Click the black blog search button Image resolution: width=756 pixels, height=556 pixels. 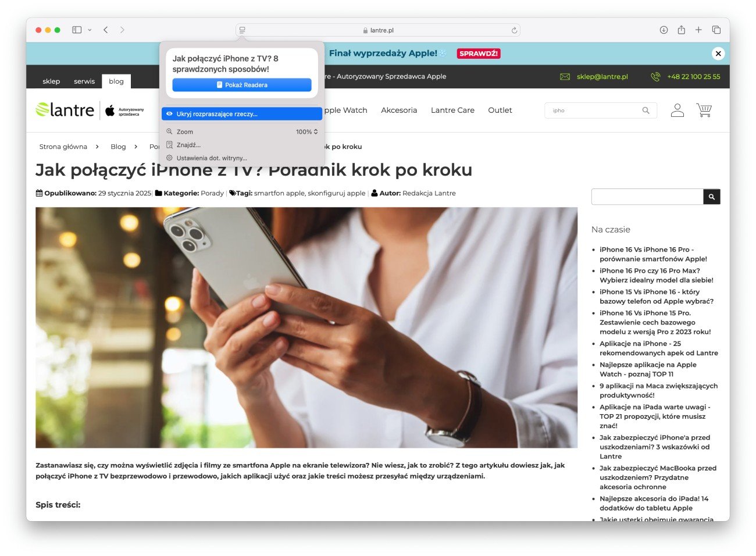712,197
